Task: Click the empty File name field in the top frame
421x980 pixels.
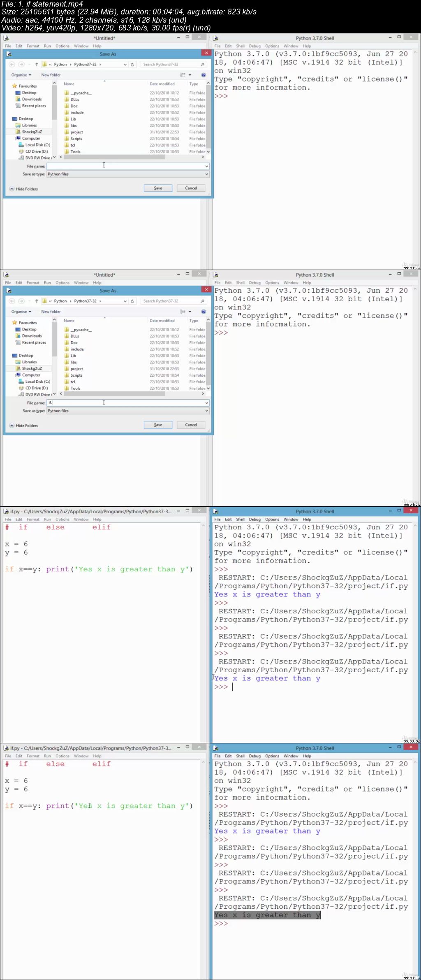Action: point(128,166)
